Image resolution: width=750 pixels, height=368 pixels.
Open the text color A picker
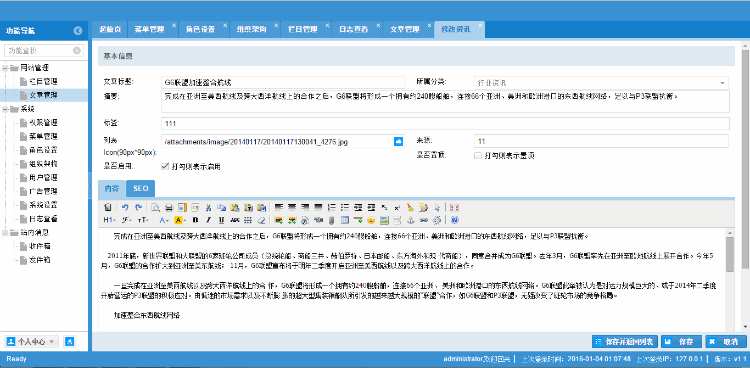164,220
